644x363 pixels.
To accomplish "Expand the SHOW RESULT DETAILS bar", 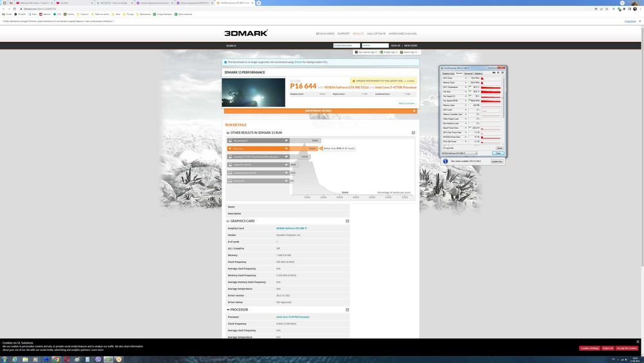I will (x=320, y=111).
